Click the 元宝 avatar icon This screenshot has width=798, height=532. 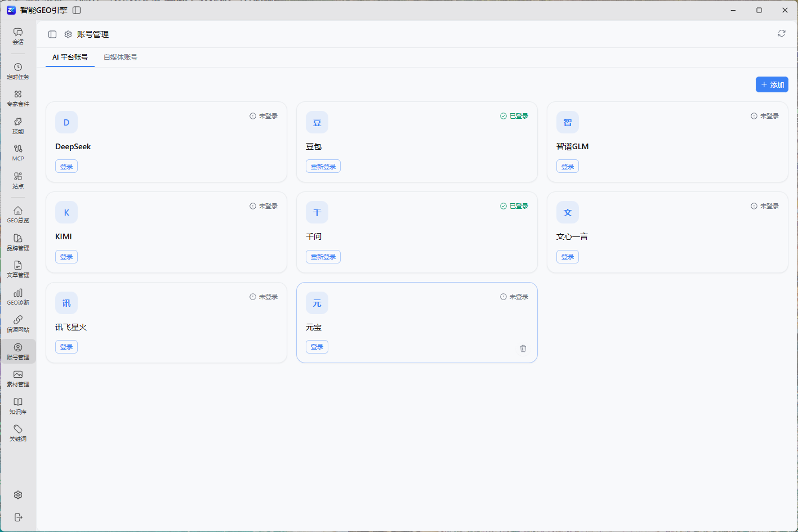pos(317,303)
